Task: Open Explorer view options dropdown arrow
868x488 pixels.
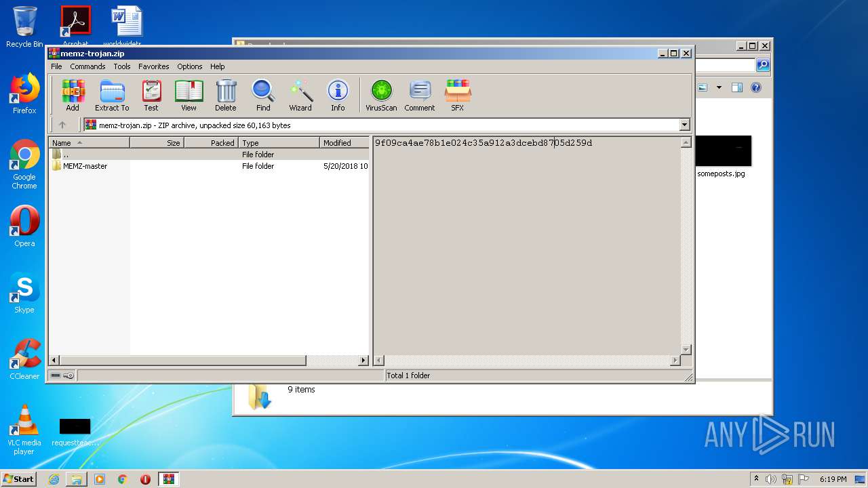Action: (719, 87)
